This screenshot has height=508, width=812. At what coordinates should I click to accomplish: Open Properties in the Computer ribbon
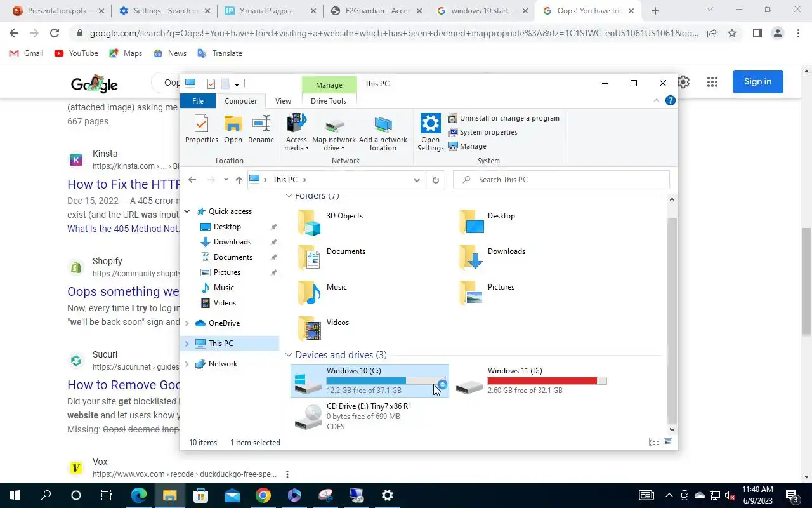point(201,129)
